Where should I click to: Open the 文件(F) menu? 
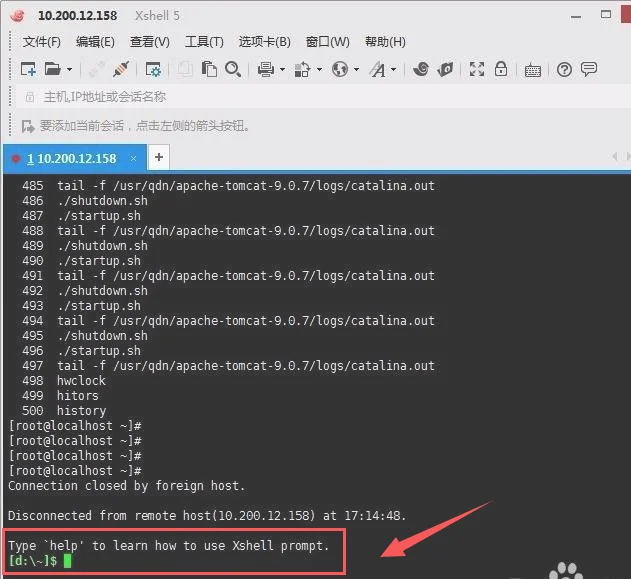pos(41,41)
